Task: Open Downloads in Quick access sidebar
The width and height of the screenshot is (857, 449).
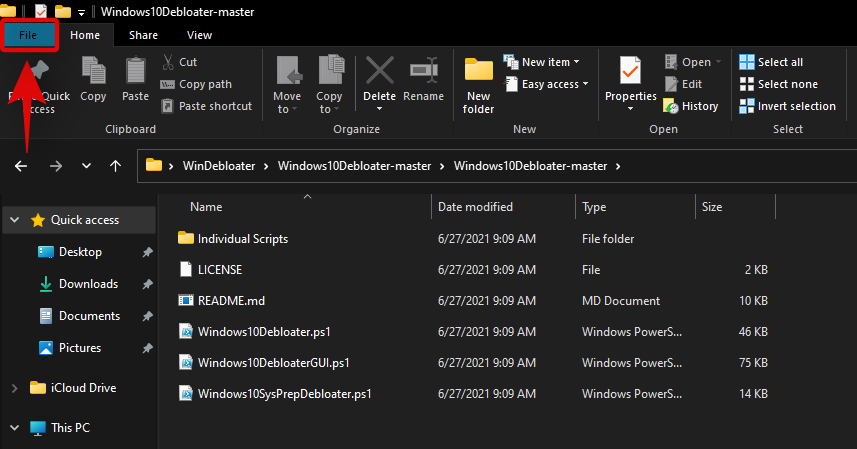Action: tap(88, 284)
